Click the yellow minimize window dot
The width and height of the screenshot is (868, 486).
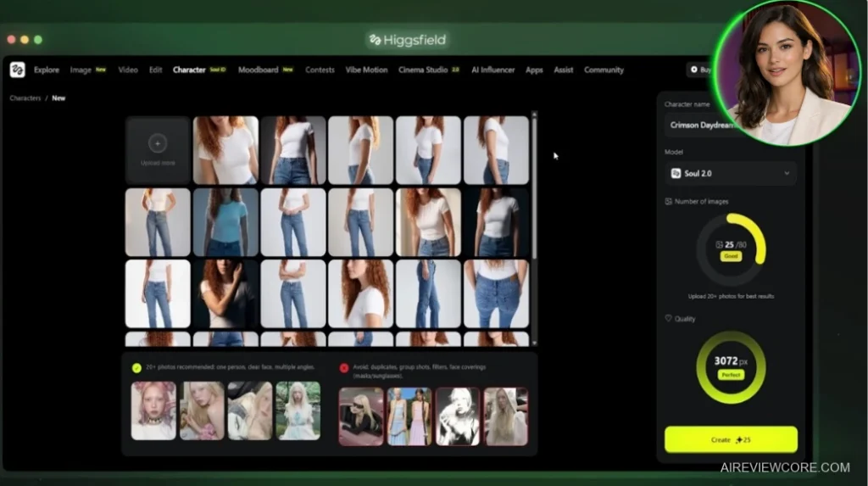tap(25, 40)
